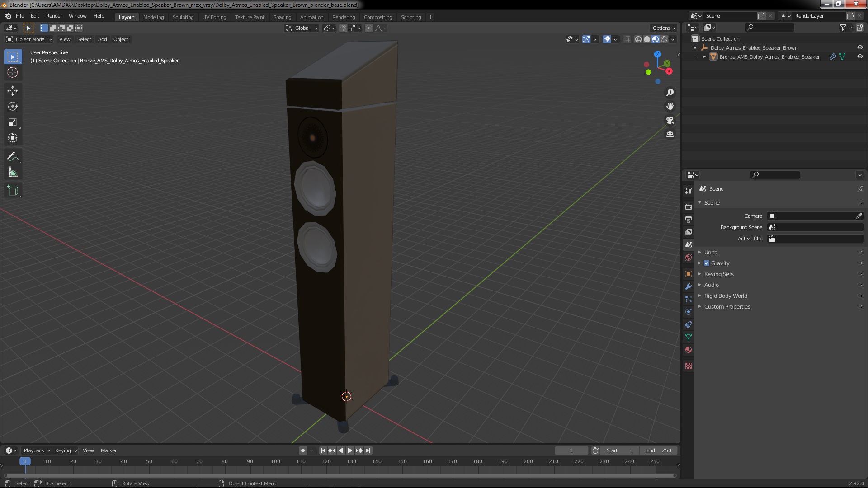Switch to the Modeling workspace tab
The width and height of the screenshot is (868, 488).
153,17
